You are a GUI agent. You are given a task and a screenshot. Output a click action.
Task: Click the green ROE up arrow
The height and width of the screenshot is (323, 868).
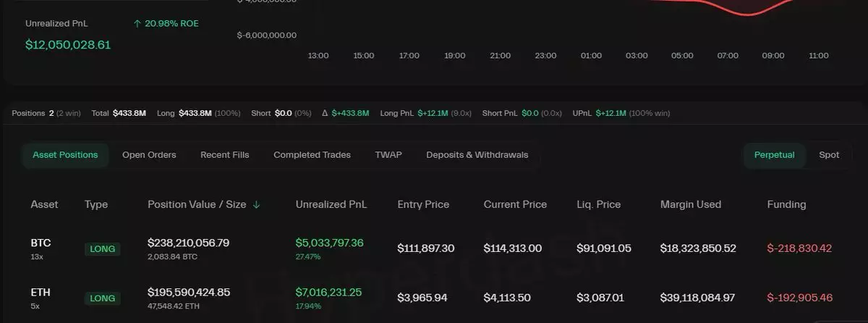pyautogui.click(x=137, y=24)
